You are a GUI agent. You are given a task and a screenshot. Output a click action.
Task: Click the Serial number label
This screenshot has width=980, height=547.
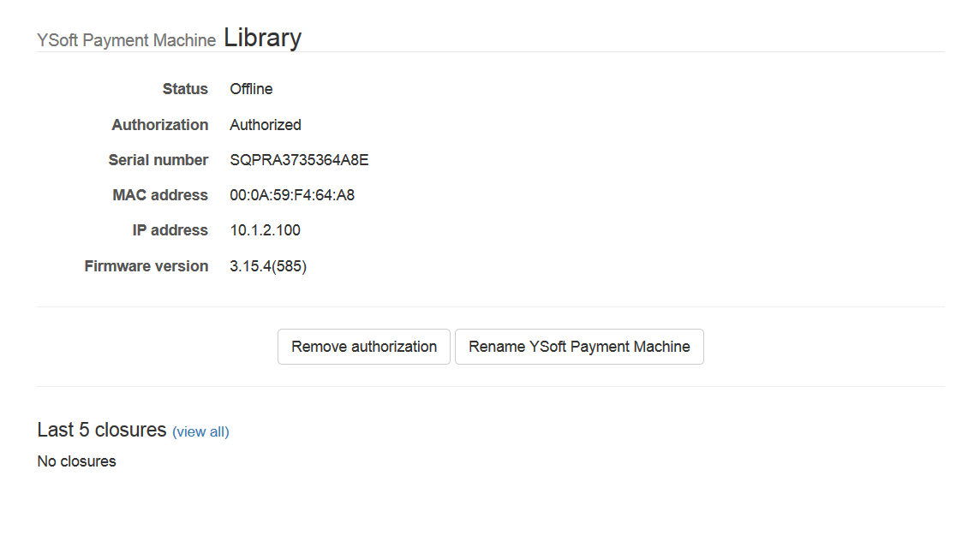[158, 160]
